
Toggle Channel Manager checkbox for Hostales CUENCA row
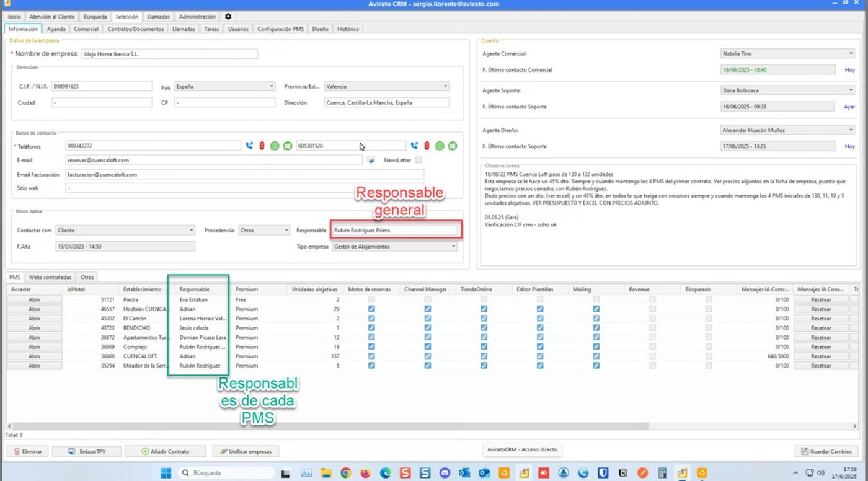(x=428, y=309)
